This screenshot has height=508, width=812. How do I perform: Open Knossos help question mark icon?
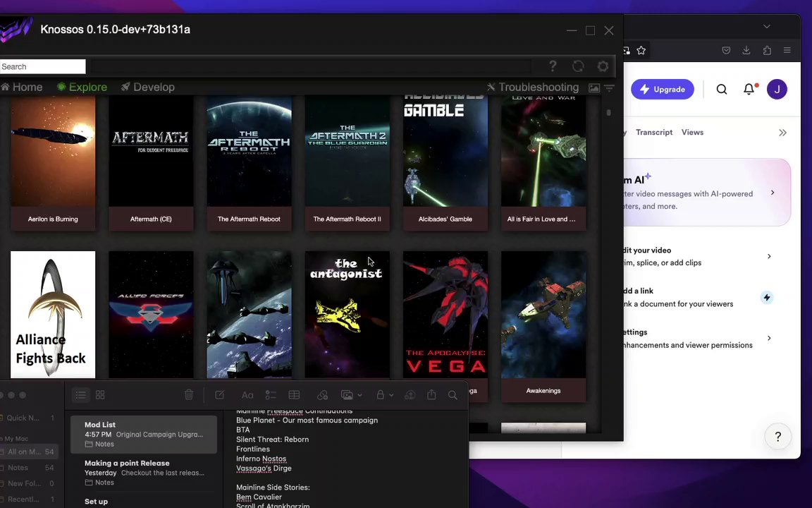coord(553,66)
